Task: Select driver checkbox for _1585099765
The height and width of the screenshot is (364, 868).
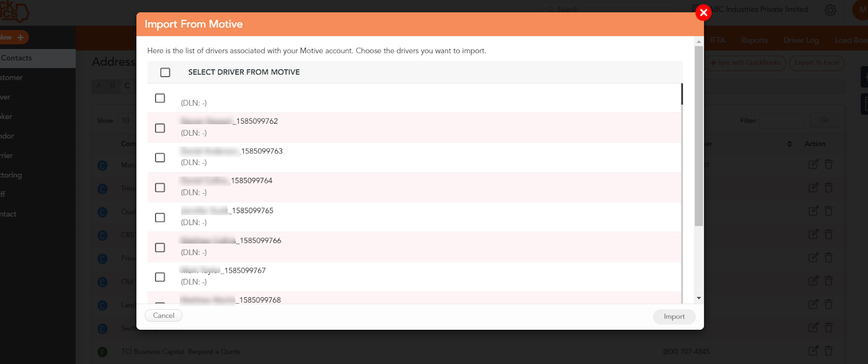Action: pyautogui.click(x=160, y=218)
